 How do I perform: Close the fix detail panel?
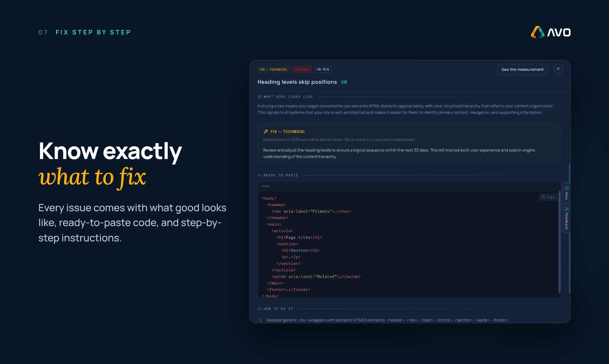coord(558,69)
